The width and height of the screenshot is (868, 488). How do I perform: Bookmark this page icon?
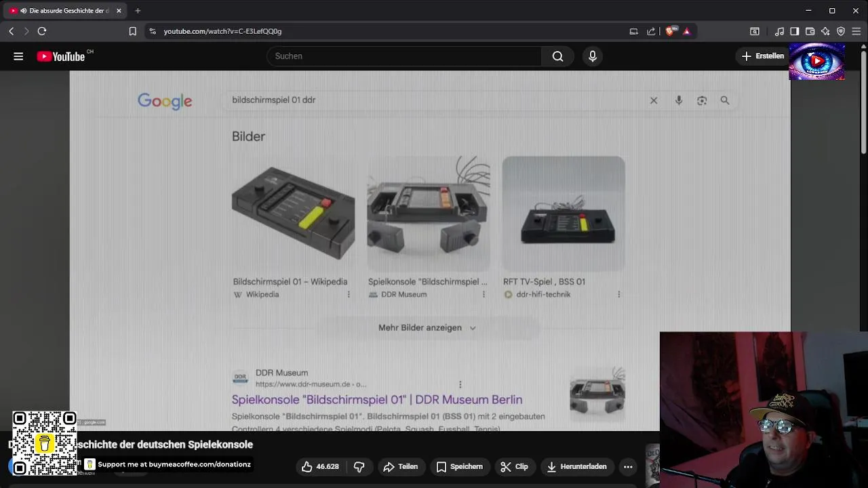(133, 31)
